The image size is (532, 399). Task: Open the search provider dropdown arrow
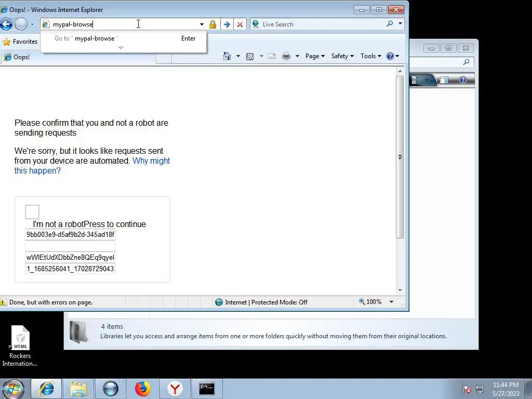pyautogui.click(x=401, y=24)
